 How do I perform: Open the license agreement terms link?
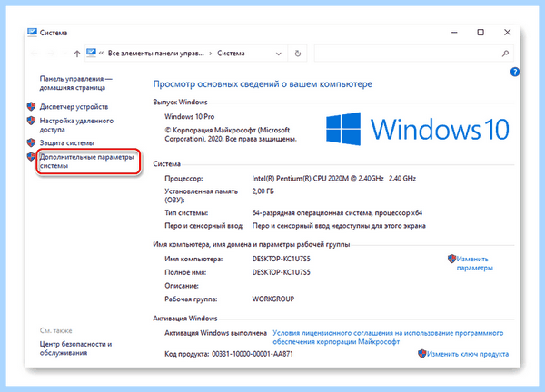(388, 338)
